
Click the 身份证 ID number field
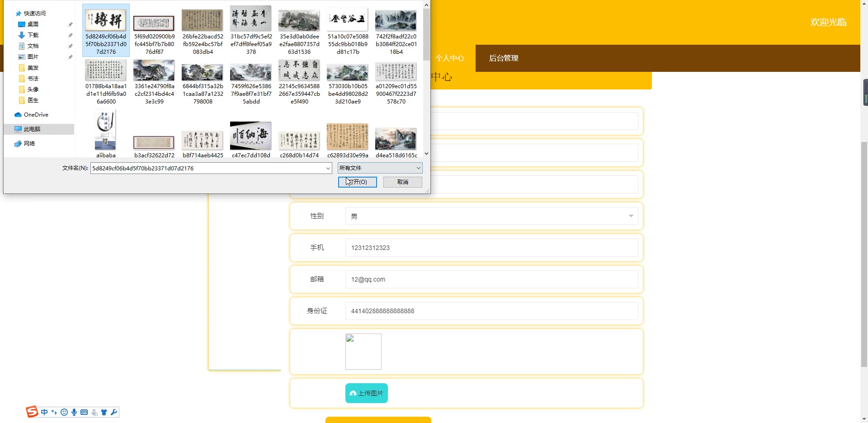(492, 311)
